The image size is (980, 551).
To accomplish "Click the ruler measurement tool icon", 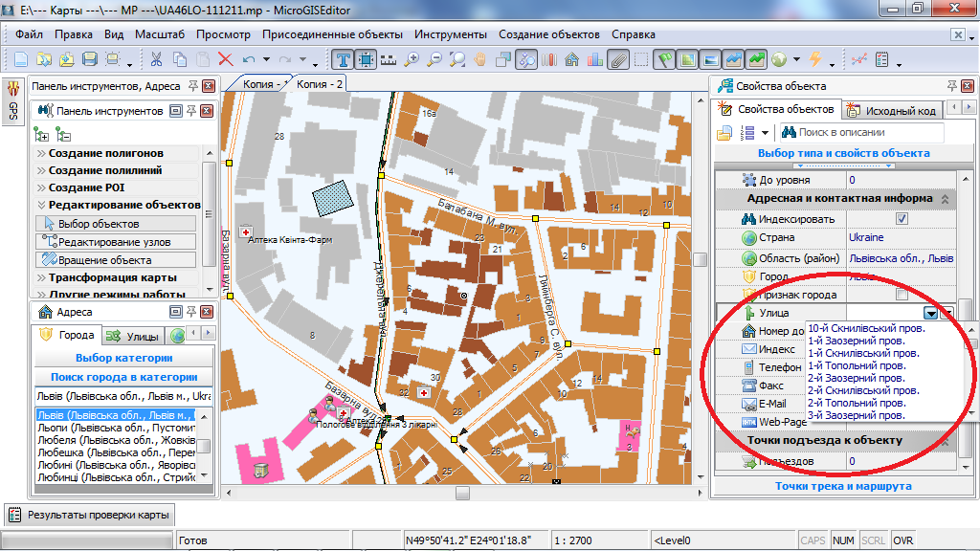I will click(389, 59).
